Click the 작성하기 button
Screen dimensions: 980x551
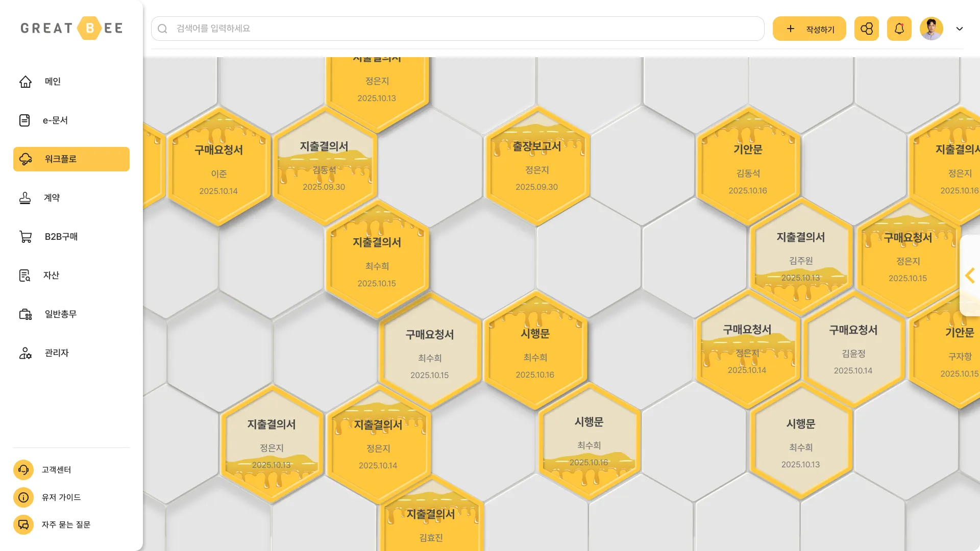click(x=809, y=29)
